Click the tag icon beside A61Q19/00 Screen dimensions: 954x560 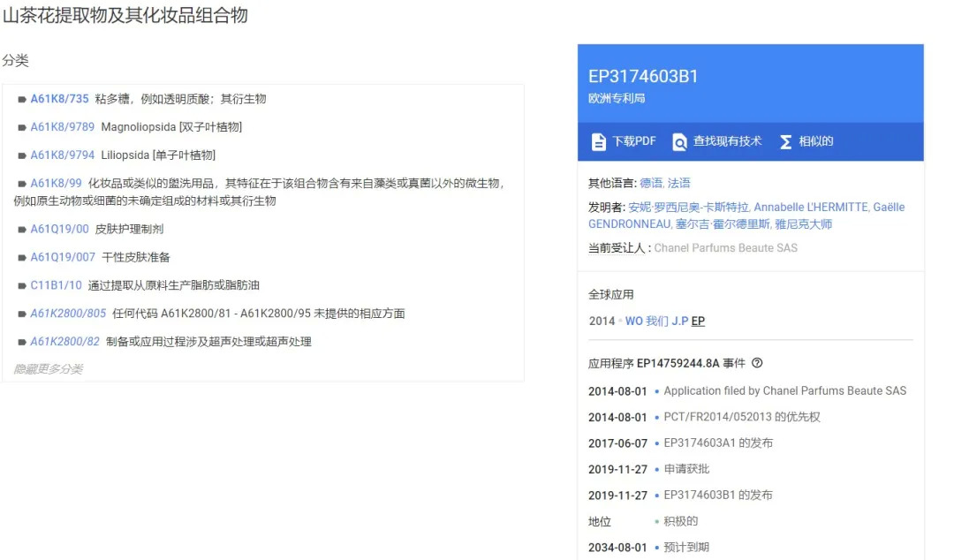pyautogui.click(x=22, y=230)
